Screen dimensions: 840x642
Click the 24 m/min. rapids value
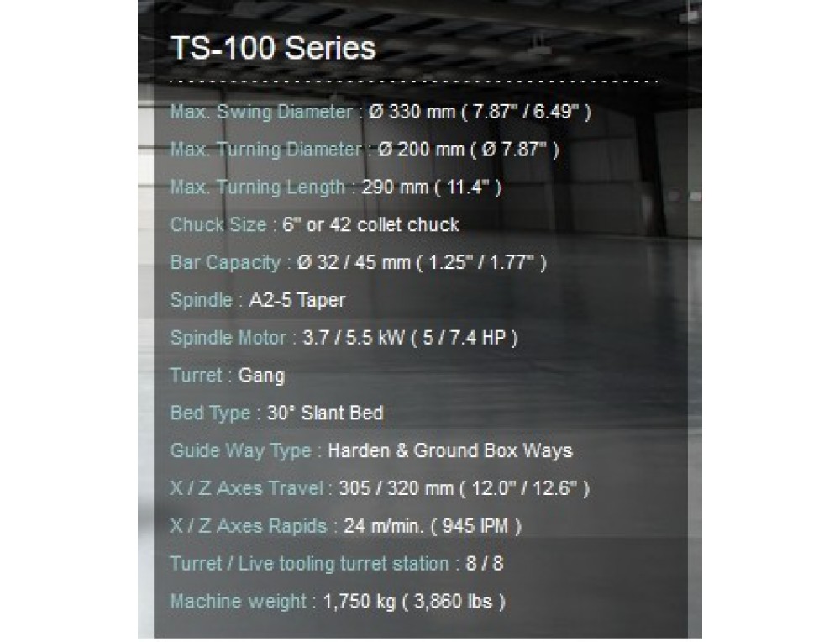[x=383, y=526]
